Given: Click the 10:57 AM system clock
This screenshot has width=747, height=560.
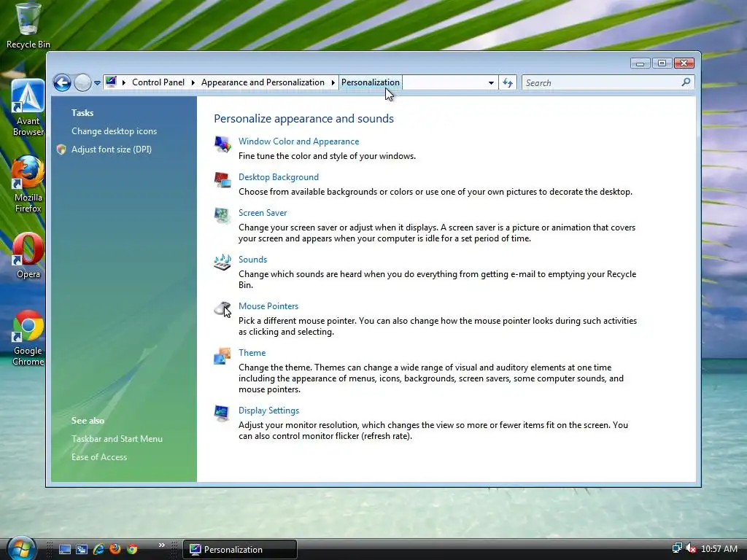Looking at the screenshot, I should tap(719, 549).
